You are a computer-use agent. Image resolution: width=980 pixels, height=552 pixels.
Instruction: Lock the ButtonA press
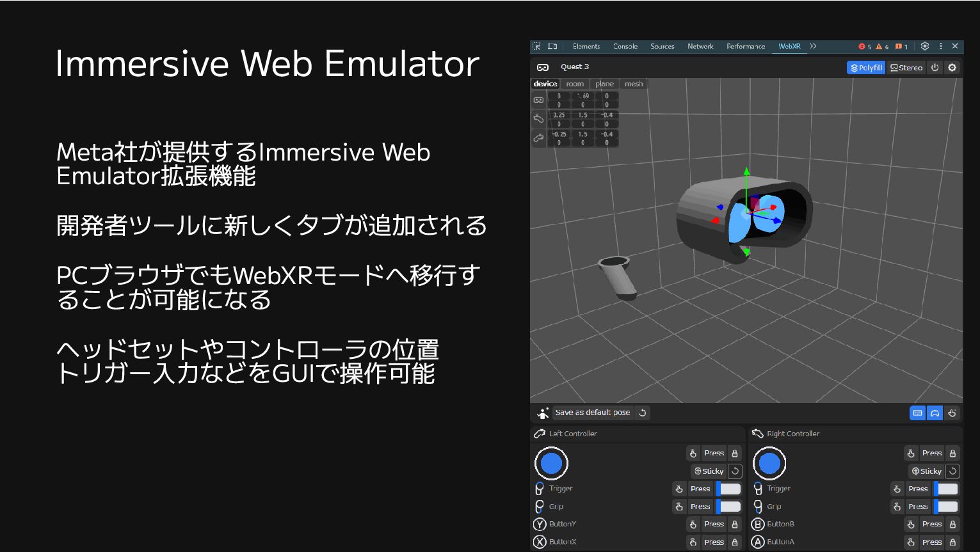[x=953, y=542]
